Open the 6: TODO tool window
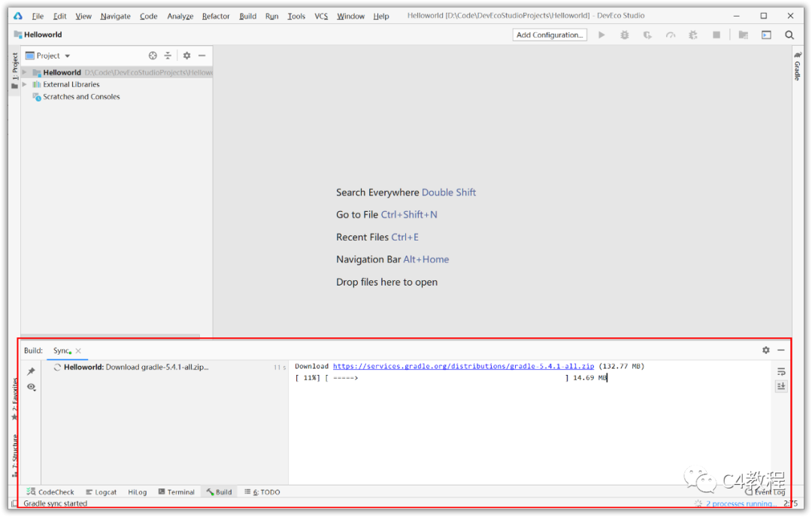 click(x=262, y=492)
